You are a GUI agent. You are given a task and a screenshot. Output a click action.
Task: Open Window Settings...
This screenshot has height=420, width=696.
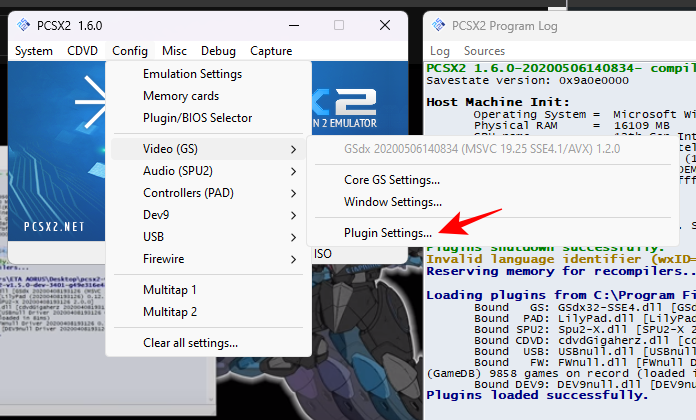click(x=392, y=202)
